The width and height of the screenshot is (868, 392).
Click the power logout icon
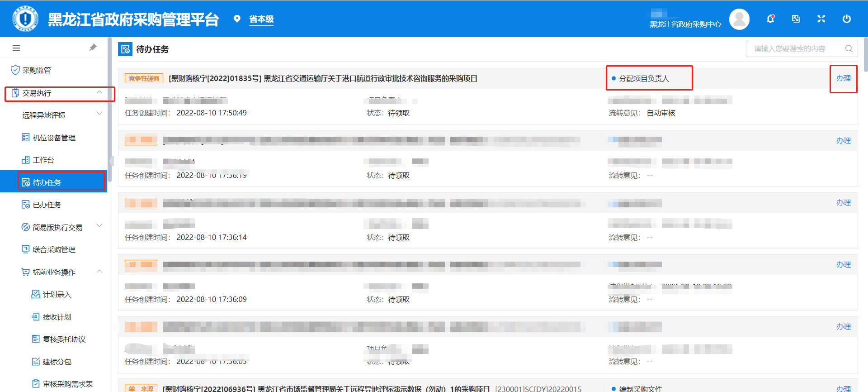[x=847, y=19]
